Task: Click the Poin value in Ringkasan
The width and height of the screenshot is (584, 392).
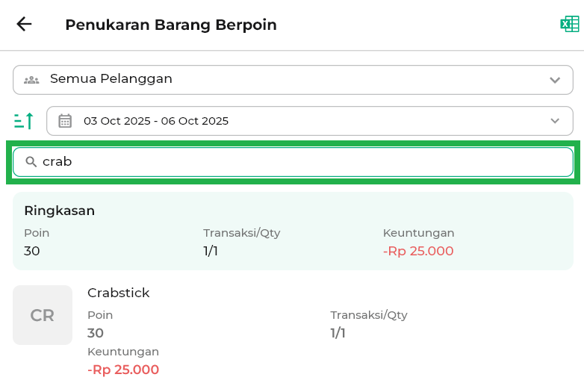Action: (x=32, y=251)
